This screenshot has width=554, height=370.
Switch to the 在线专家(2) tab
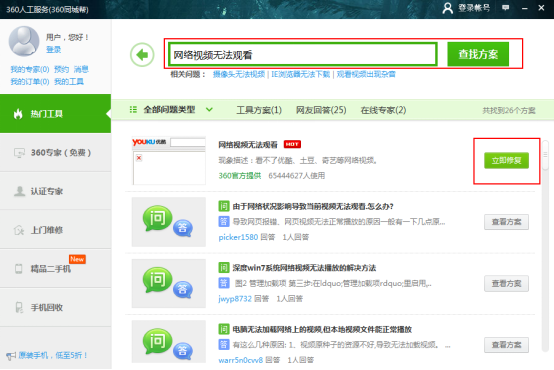[x=383, y=110]
